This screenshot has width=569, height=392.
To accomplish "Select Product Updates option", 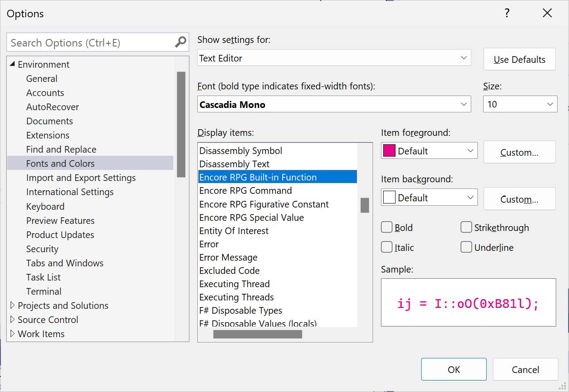I will point(60,235).
